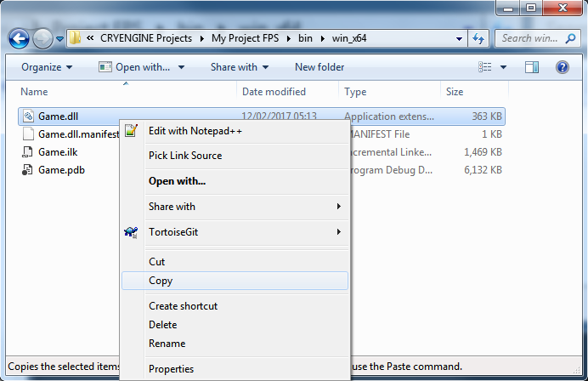Click the Back navigation arrow
This screenshot has width=588, height=381.
[19, 38]
